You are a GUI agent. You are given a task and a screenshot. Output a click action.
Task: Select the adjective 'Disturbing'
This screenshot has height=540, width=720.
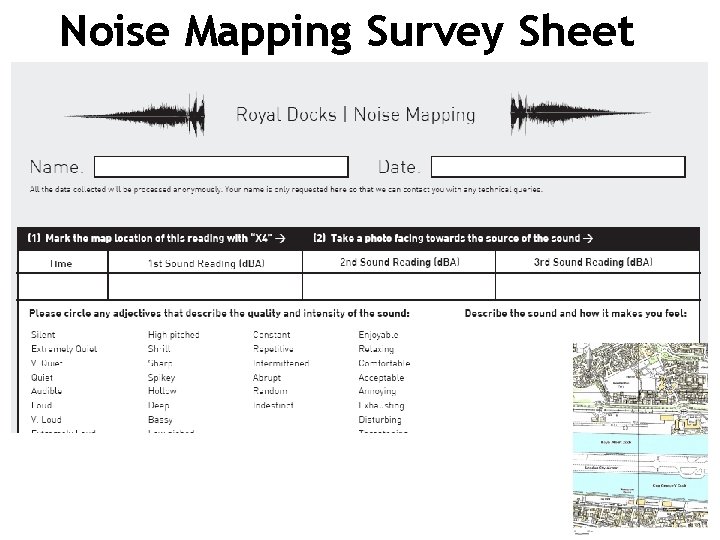380,420
